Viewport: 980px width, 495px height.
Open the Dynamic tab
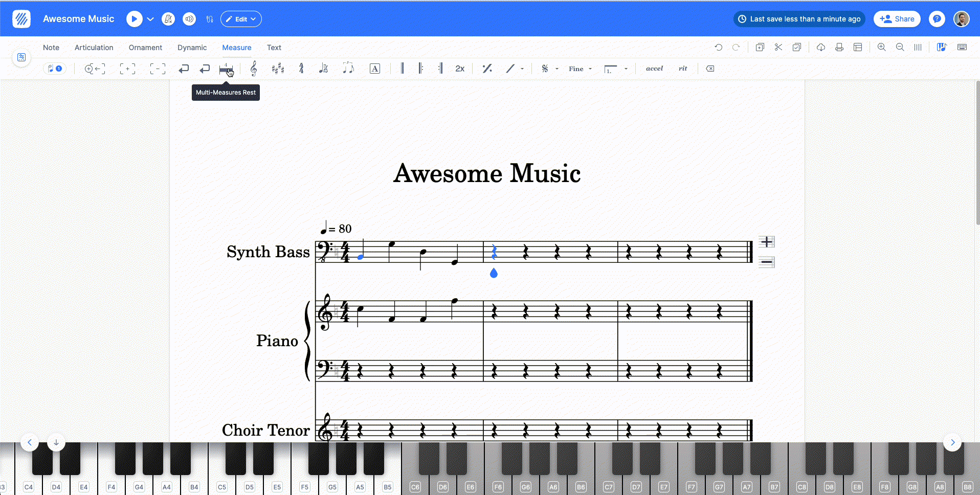[x=192, y=48]
